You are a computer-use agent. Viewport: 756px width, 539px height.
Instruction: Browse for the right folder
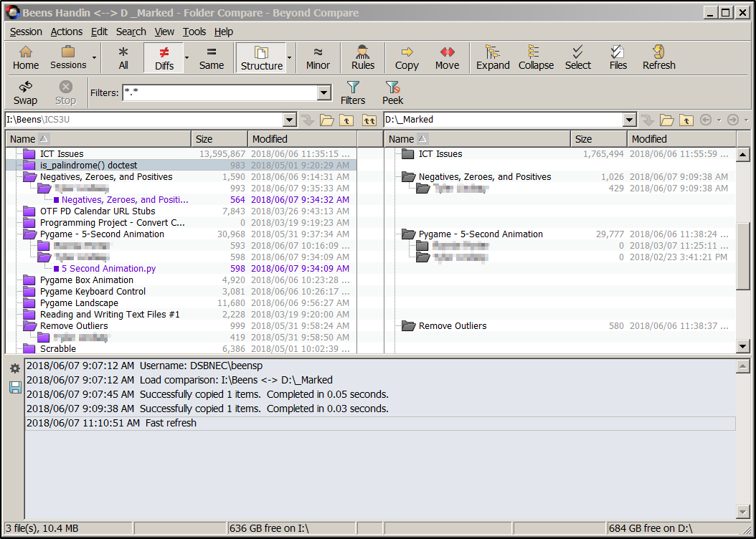click(667, 120)
